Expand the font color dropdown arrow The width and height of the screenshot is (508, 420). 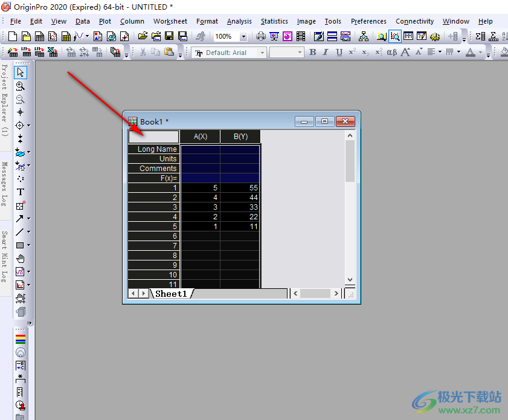pyautogui.click(x=480, y=52)
